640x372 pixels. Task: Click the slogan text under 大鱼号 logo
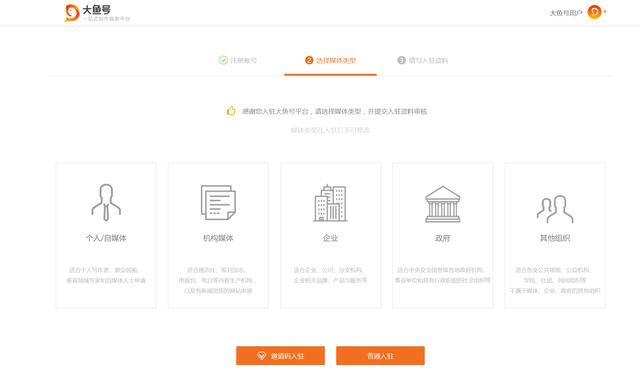coord(106,19)
